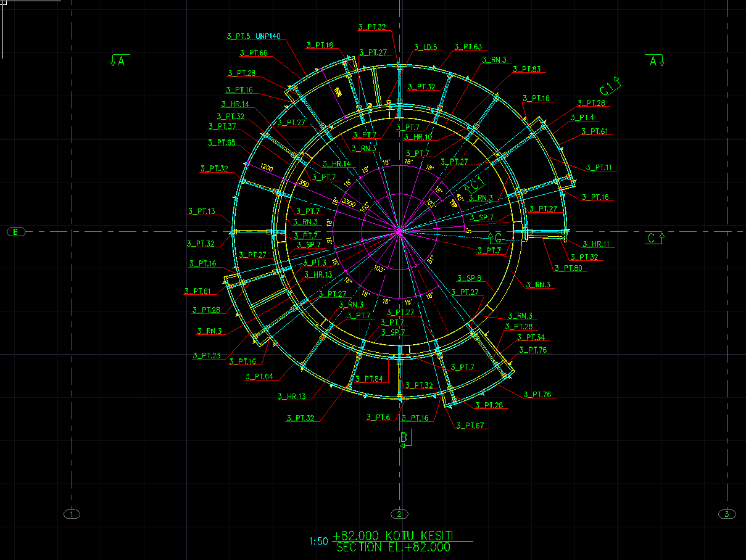Pick the 350 dimension value
This screenshot has height=560, width=746.
303,183
